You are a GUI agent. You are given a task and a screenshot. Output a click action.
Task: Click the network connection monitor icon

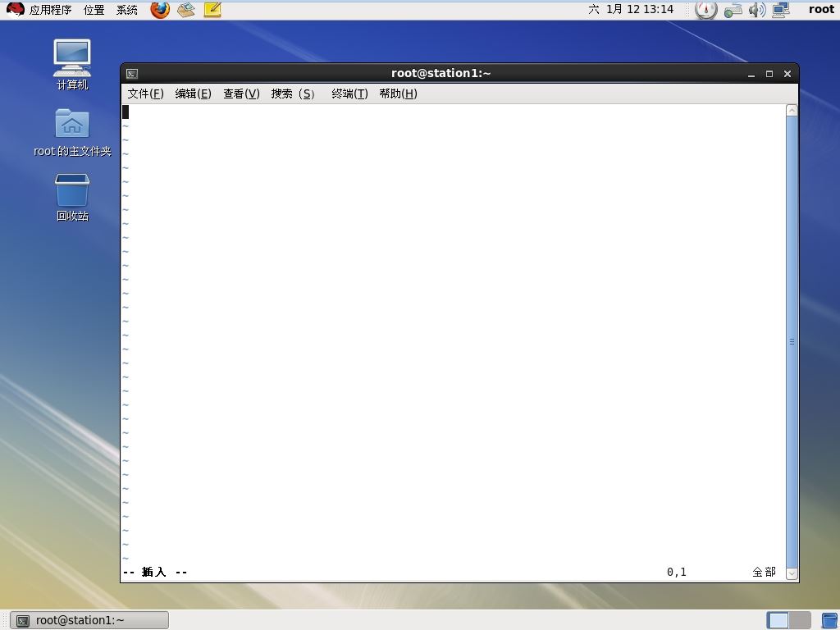[x=781, y=10]
